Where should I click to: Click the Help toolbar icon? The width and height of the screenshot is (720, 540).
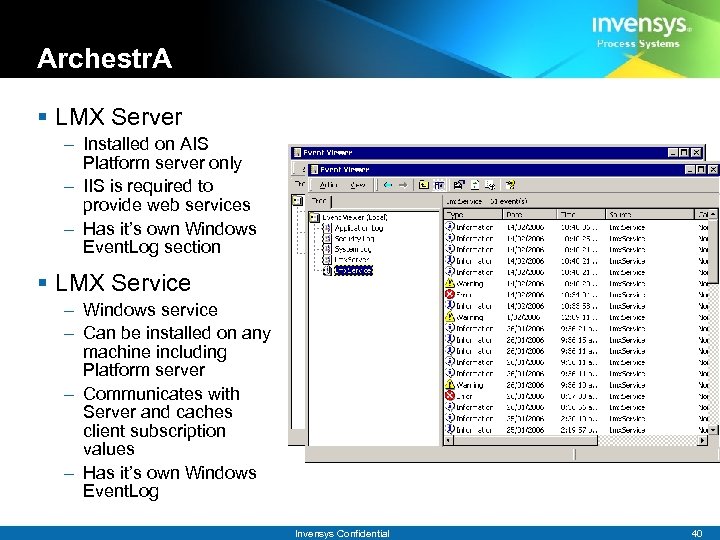[x=510, y=185]
